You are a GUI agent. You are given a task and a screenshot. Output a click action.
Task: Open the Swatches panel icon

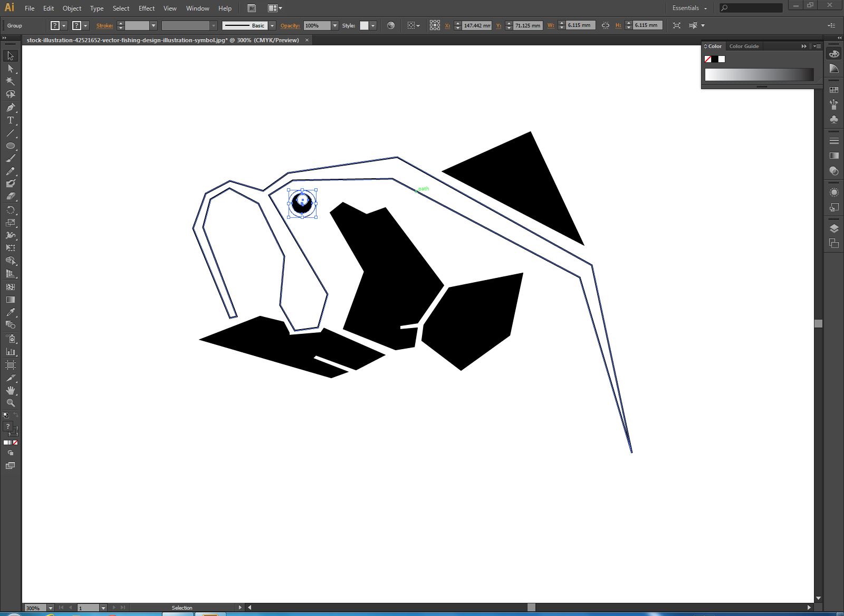tap(834, 90)
